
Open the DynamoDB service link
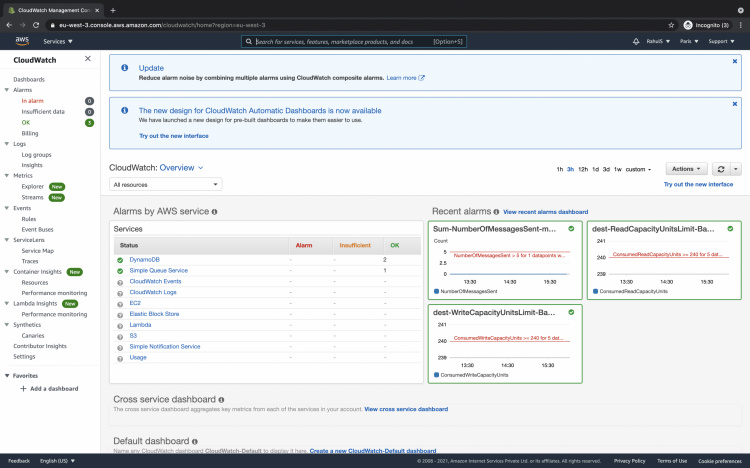(144, 259)
